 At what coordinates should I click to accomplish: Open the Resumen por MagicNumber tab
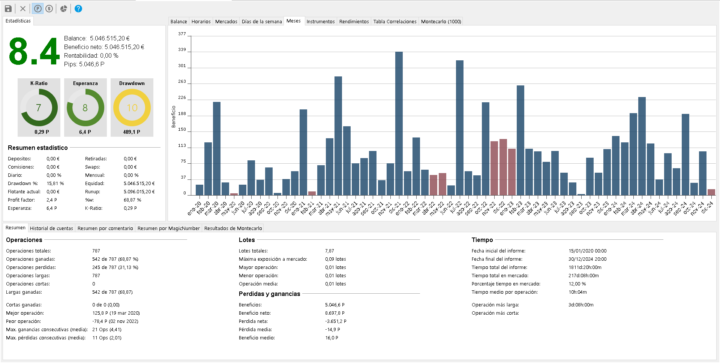(x=169, y=228)
